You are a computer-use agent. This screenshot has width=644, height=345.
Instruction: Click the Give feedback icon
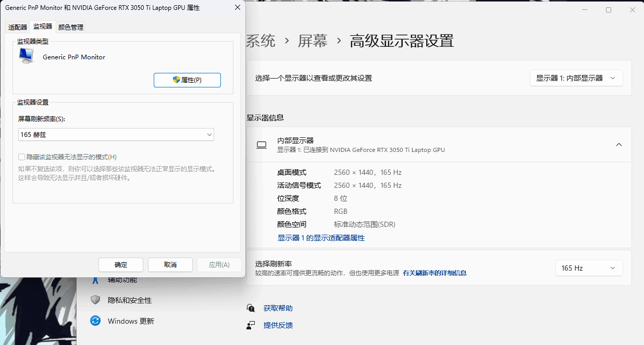[x=251, y=325]
